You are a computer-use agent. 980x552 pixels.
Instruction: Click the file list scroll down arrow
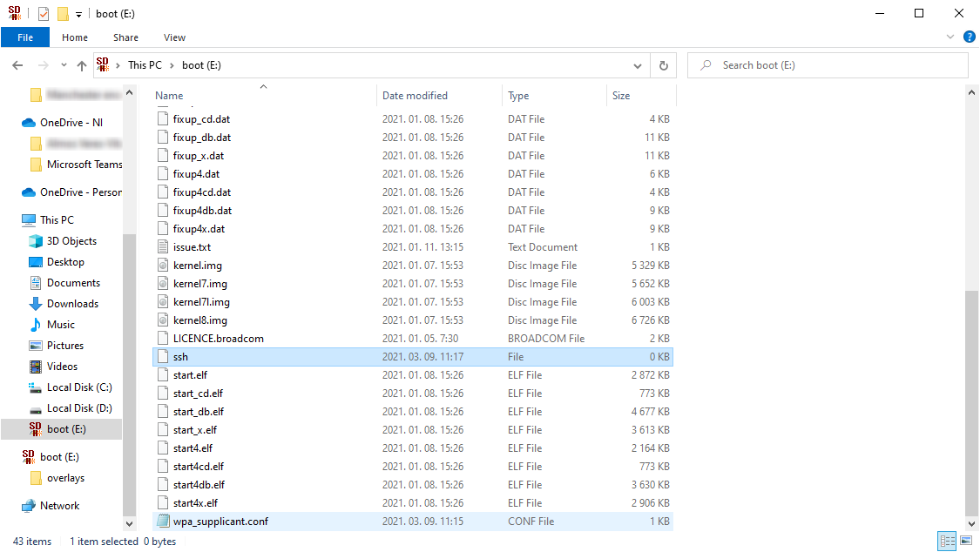click(x=971, y=524)
